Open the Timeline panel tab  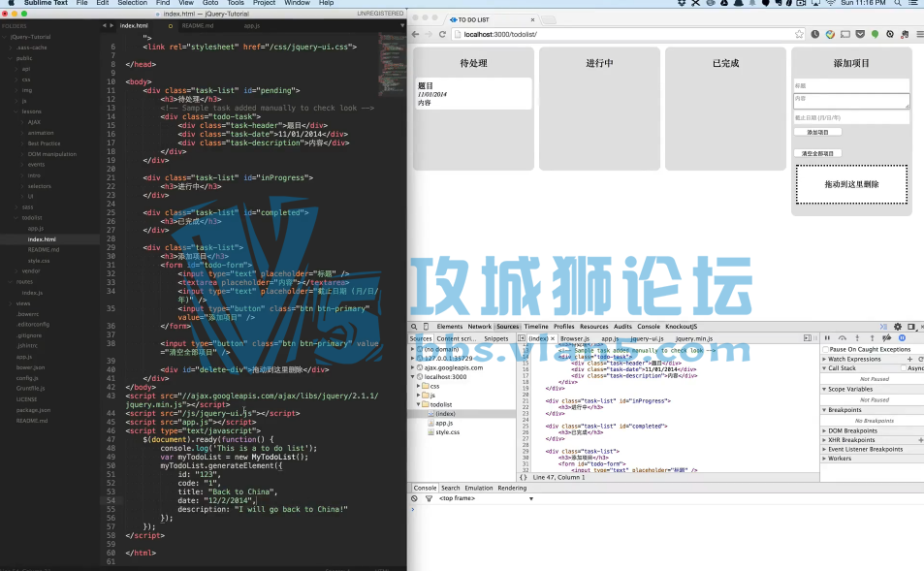(x=536, y=327)
